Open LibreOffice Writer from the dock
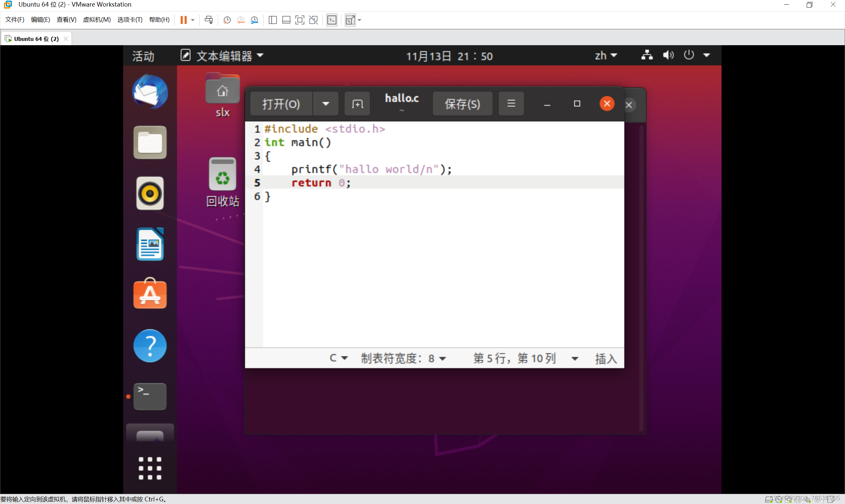Viewport: 845px width, 504px height. point(150,244)
